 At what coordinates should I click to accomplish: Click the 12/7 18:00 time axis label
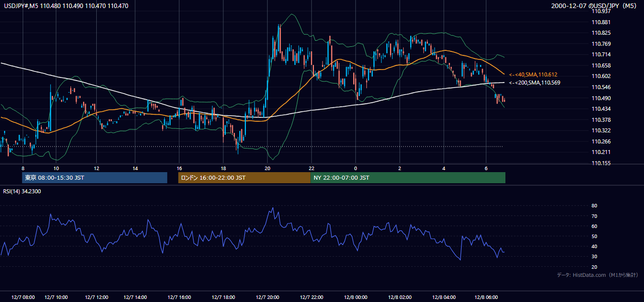[x=224, y=297]
